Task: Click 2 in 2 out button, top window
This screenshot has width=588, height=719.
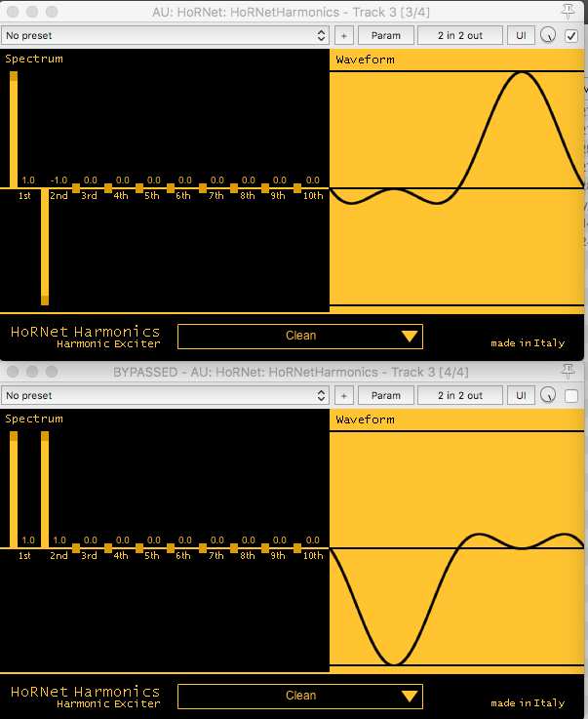Action: point(460,35)
